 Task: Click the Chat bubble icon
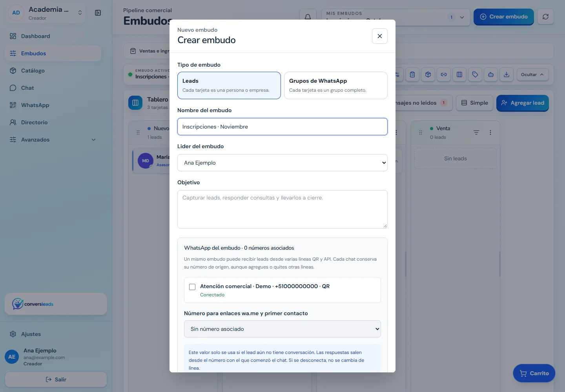tap(13, 88)
